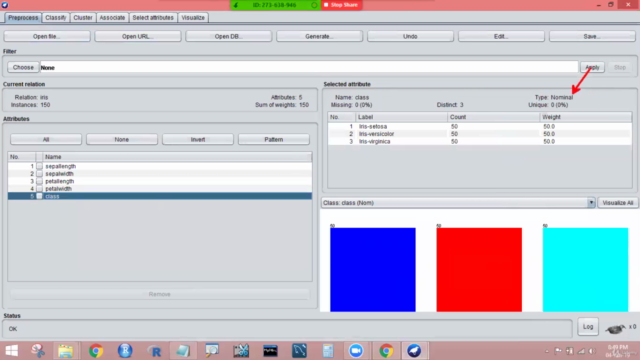Open Zoom from the taskbar
This screenshot has height=360, width=640.
point(356,351)
